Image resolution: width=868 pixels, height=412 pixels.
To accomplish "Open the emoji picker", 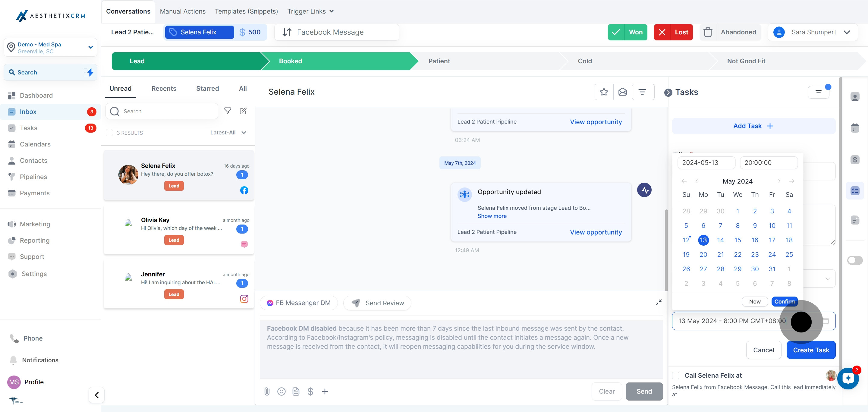I will click(x=281, y=391).
